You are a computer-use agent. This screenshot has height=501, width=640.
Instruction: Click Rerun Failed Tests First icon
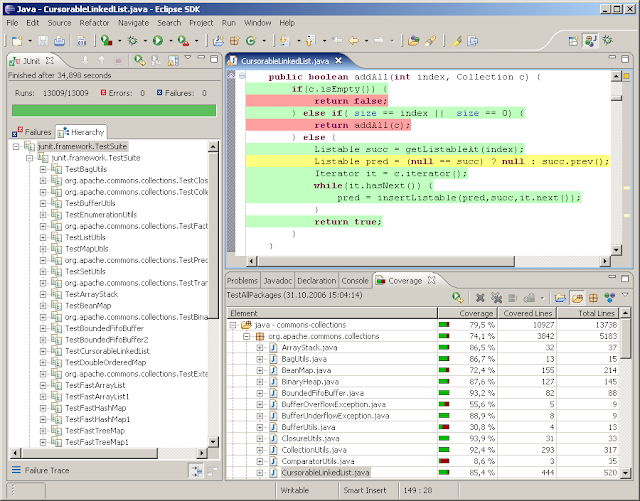[156, 60]
